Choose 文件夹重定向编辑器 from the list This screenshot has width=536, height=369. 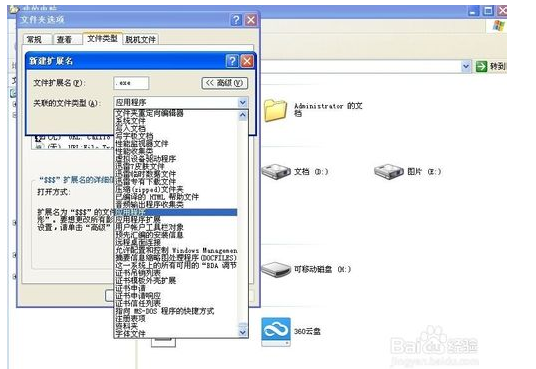coord(176,113)
